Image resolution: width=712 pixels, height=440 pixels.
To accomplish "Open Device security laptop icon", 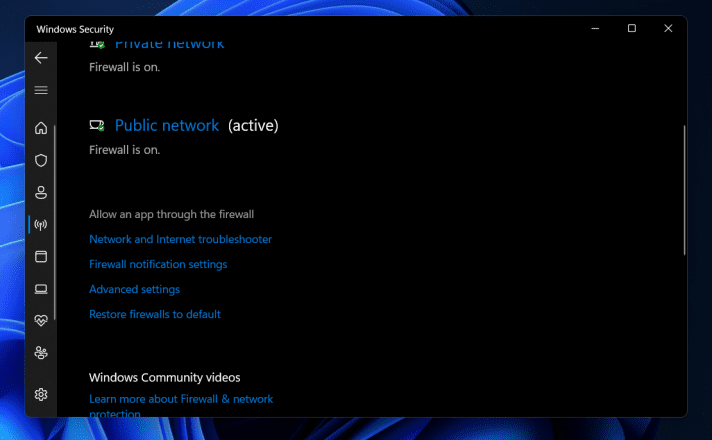I will (41, 289).
